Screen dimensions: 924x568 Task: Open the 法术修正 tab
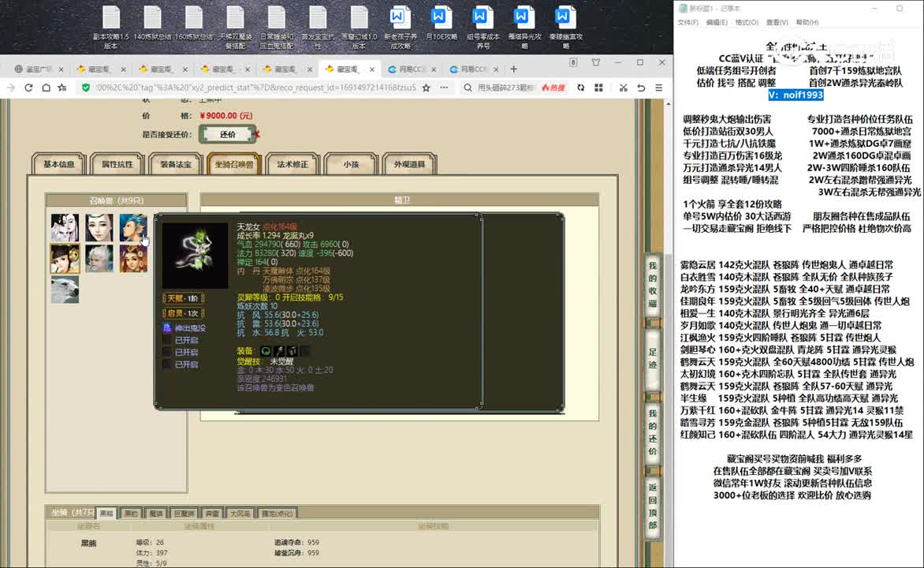pyautogui.click(x=292, y=165)
